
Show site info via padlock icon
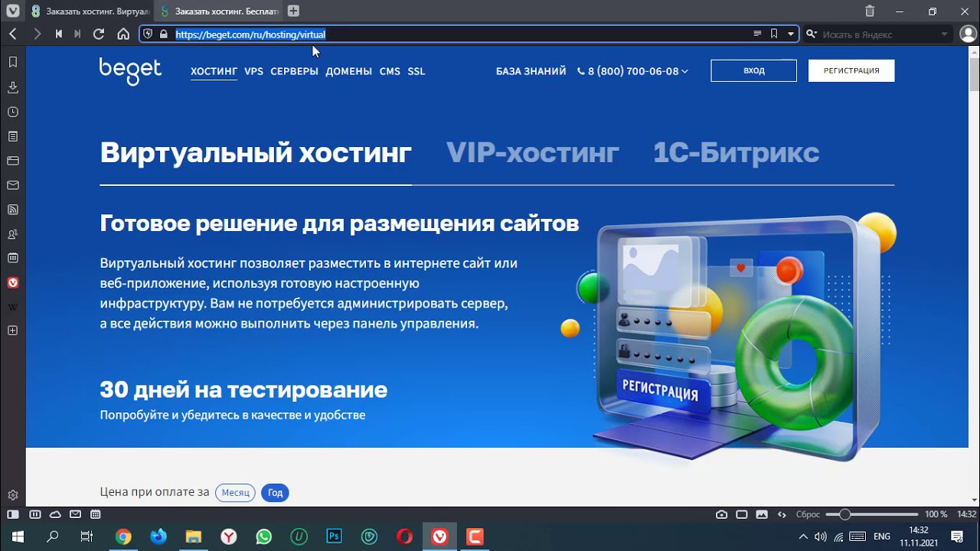point(163,34)
